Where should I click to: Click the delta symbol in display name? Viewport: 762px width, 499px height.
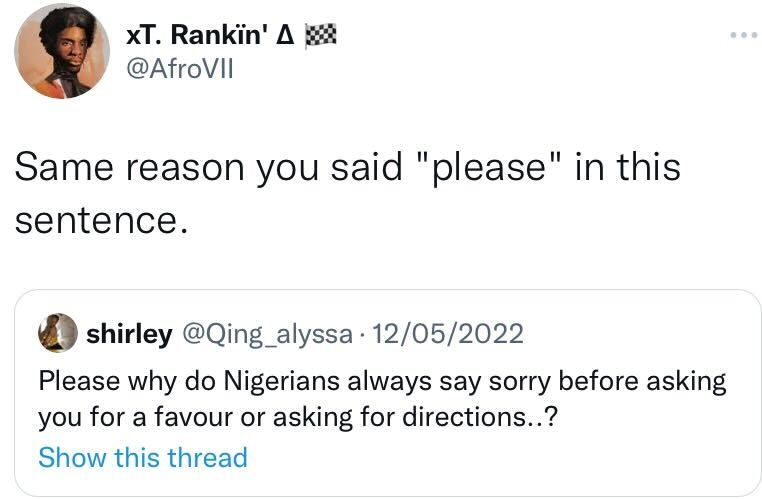click(284, 36)
